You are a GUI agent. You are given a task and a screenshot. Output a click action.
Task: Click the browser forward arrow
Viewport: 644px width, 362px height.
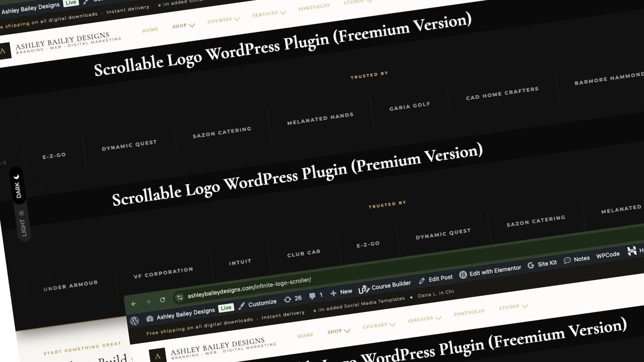148,302
